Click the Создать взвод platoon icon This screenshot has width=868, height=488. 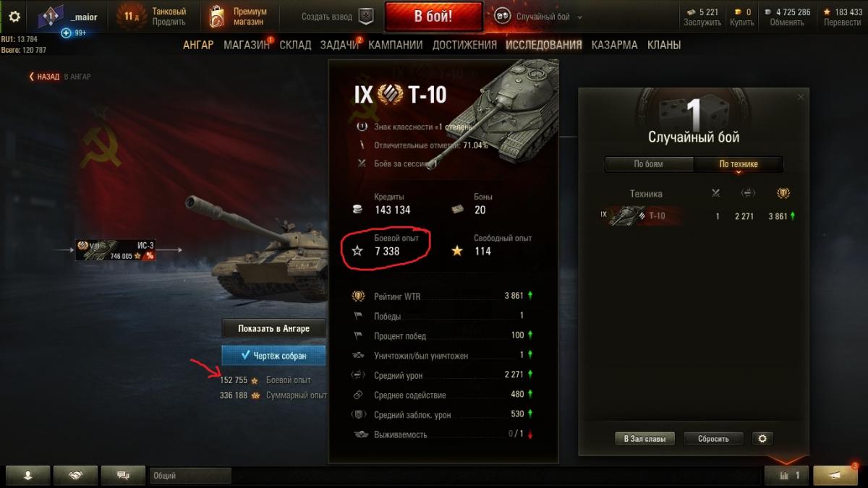[367, 17]
